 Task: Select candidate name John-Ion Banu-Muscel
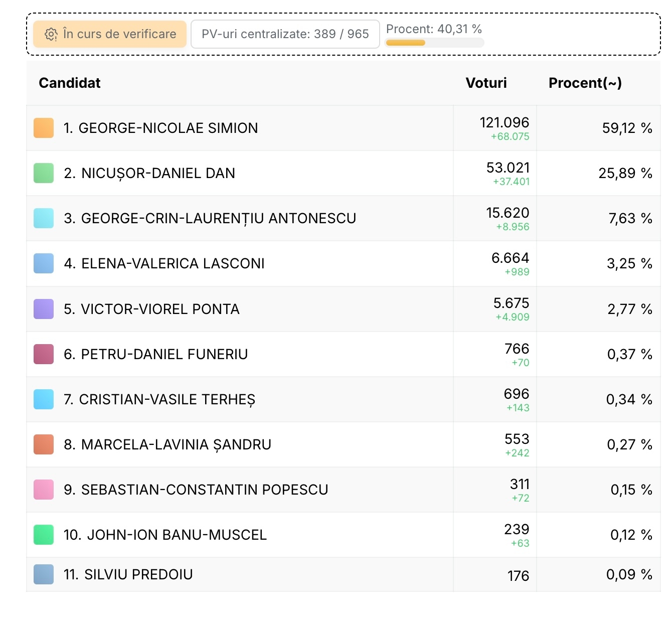(165, 535)
